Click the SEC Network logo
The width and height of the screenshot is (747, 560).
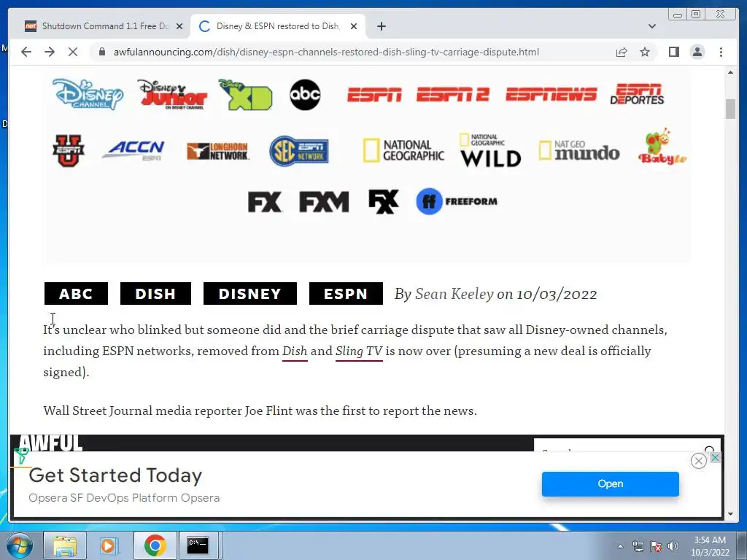click(298, 151)
